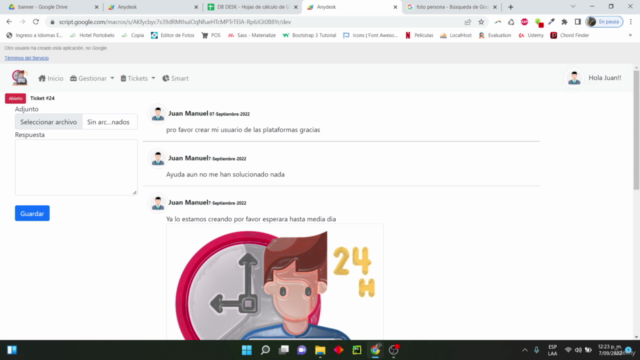
Task: Click the user avatar beside Hola Juan
Action: click(x=574, y=78)
